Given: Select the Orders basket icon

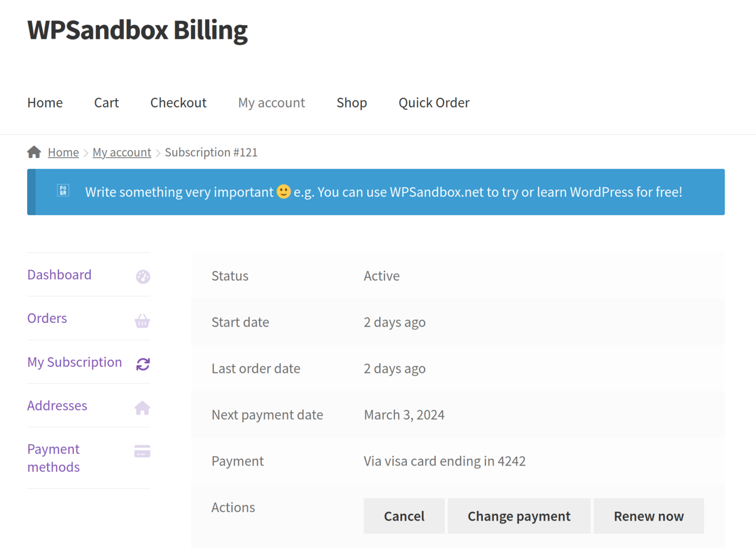Looking at the screenshot, I should pyautogui.click(x=142, y=320).
